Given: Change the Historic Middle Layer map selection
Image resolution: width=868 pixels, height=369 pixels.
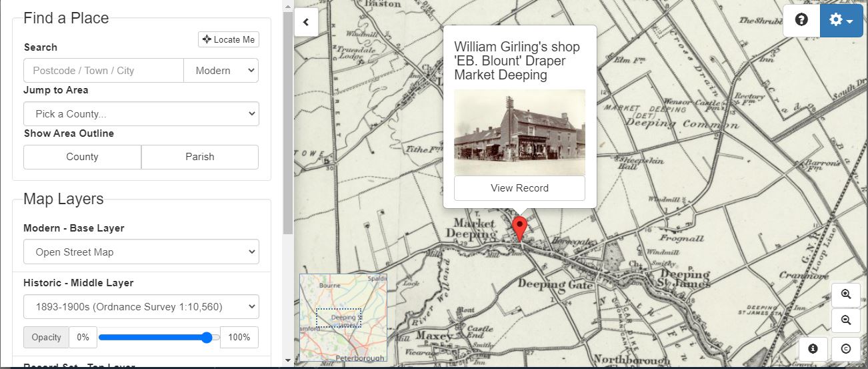Looking at the screenshot, I should (x=141, y=307).
